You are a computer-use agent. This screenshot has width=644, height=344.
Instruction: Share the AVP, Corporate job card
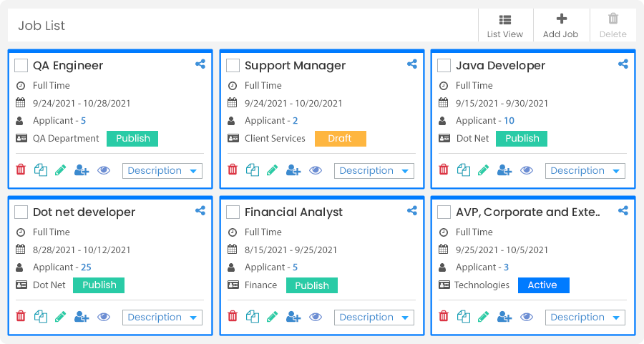click(x=623, y=210)
